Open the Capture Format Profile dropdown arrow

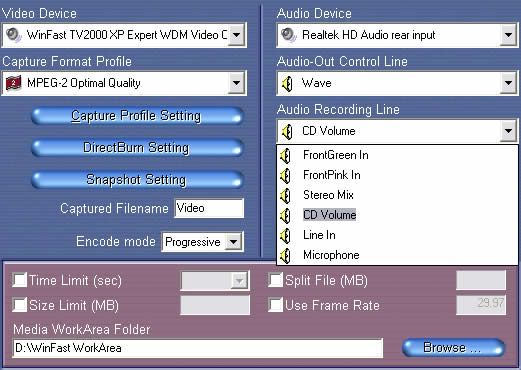pyautogui.click(x=236, y=83)
